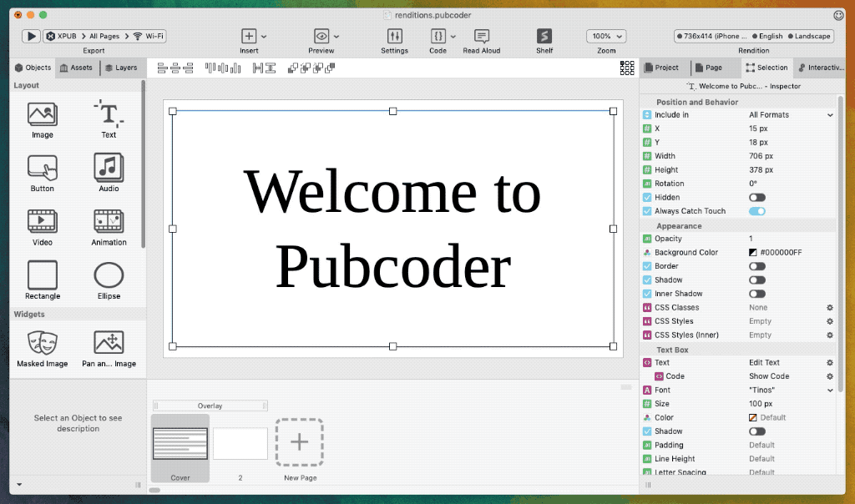
Task: Open the Font Tinos dropdown
Action: pyautogui.click(x=791, y=391)
